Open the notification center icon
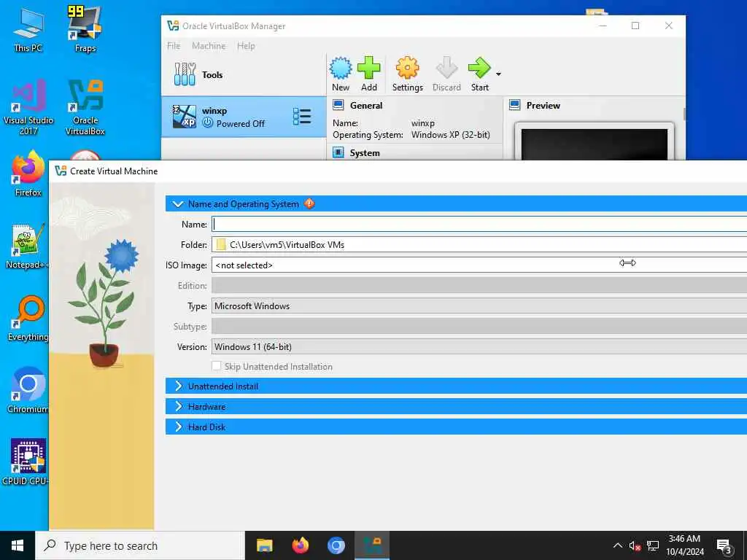This screenshot has width=747, height=560. pos(724,545)
